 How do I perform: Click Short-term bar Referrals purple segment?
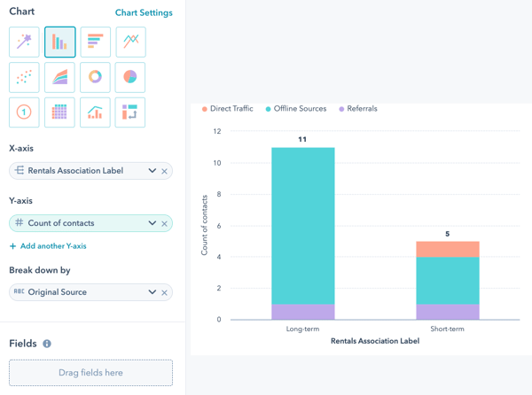(x=448, y=312)
